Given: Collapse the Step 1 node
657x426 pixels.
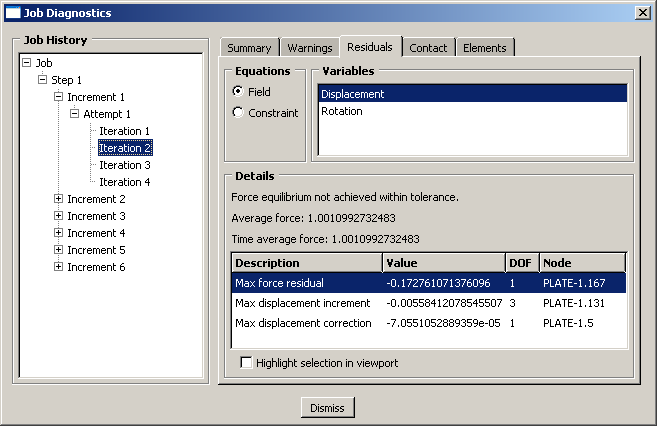Looking at the screenshot, I should click(x=42, y=80).
